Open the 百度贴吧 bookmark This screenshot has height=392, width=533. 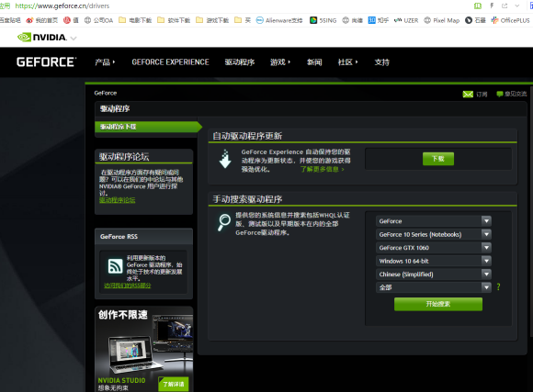pyautogui.click(x=10, y=20)
